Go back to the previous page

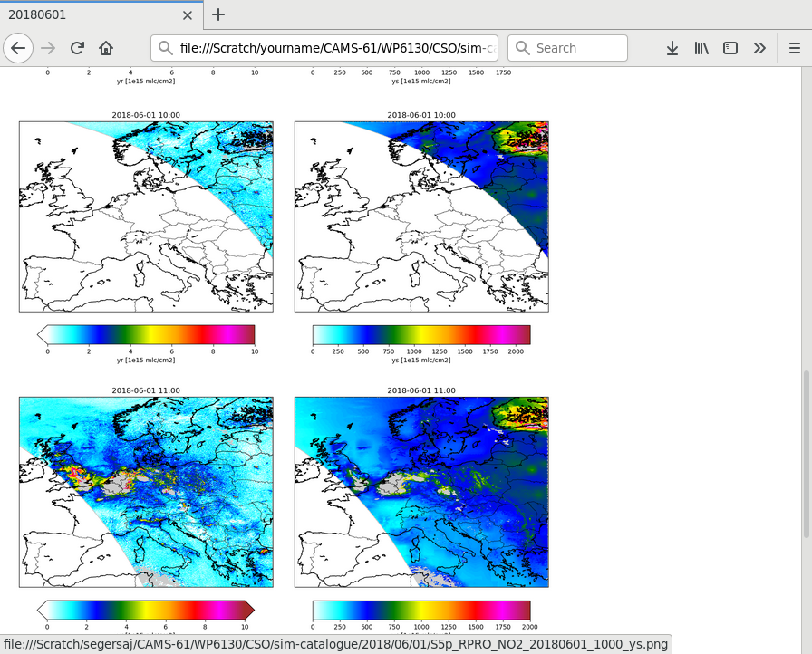click(x=18, y=48)
